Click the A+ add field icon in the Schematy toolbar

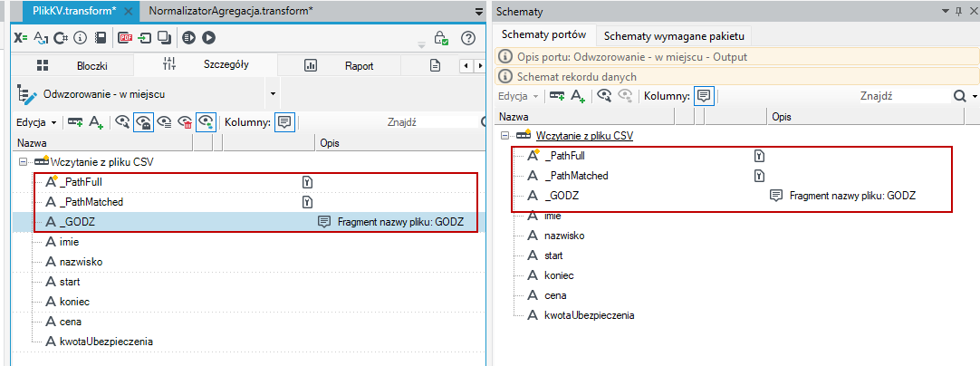578,96
